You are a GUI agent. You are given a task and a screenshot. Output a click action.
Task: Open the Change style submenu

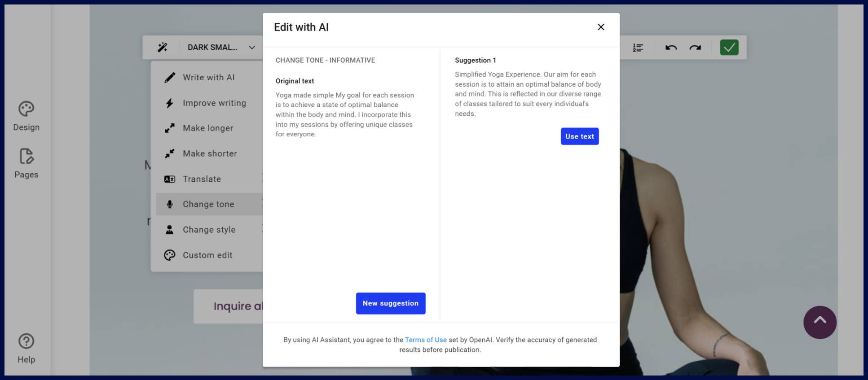coord(209,230)
